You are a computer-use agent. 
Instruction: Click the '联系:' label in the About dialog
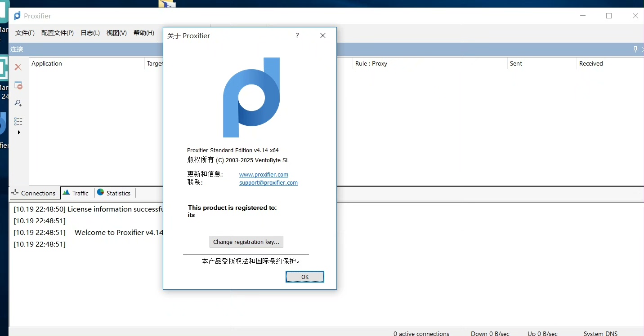pyautogui.click(x=195, y=182)
